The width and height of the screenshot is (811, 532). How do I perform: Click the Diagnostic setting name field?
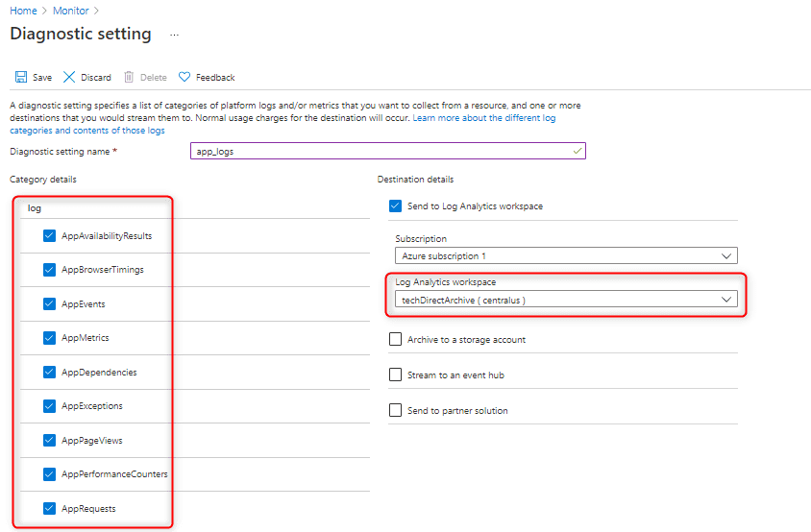point(387,152)
